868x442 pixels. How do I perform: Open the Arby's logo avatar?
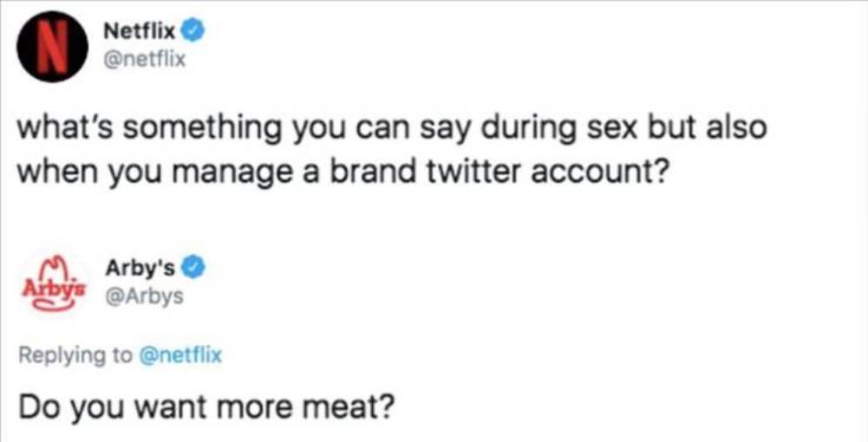[x=52, y=279]
